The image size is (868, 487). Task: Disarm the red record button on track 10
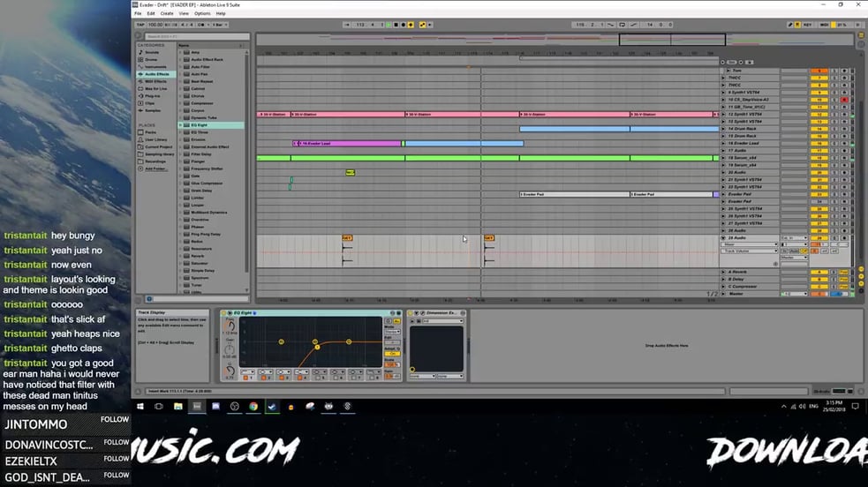[844, 100]
